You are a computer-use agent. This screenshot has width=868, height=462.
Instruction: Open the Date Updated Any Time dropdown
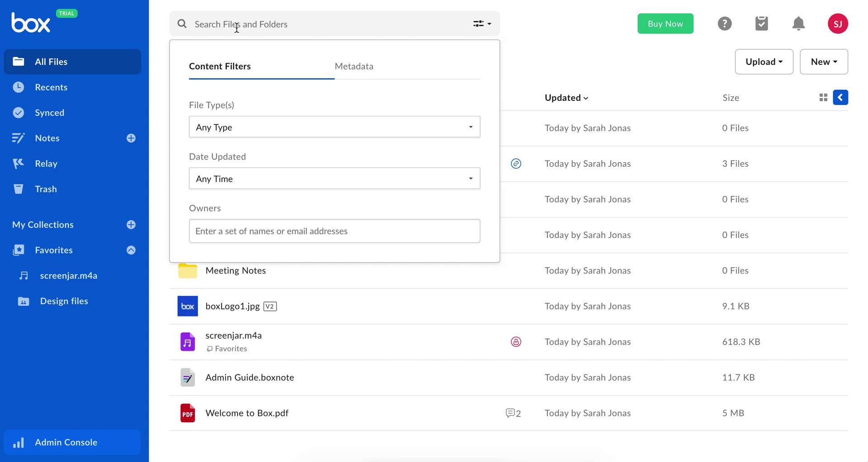335,179
